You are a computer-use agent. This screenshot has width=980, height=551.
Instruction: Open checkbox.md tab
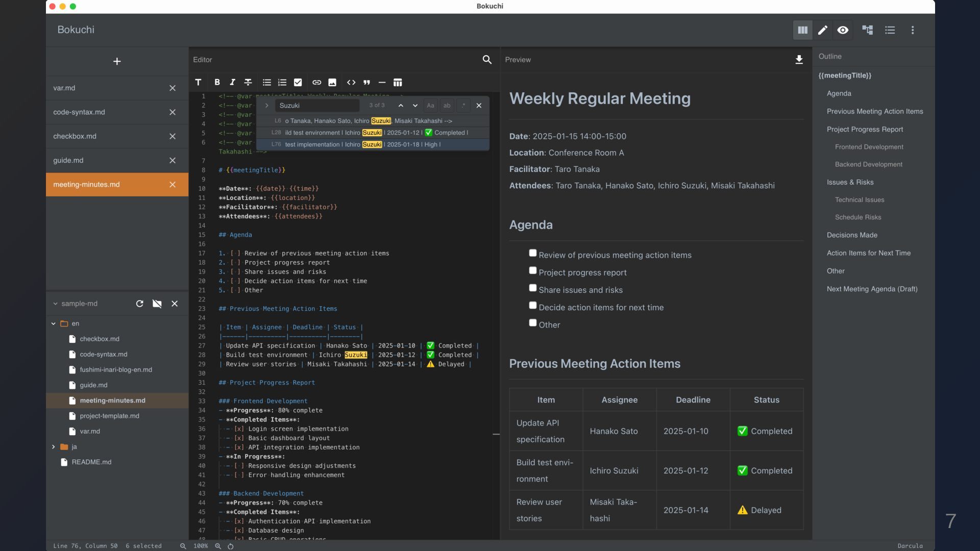[x=117, y=136]
